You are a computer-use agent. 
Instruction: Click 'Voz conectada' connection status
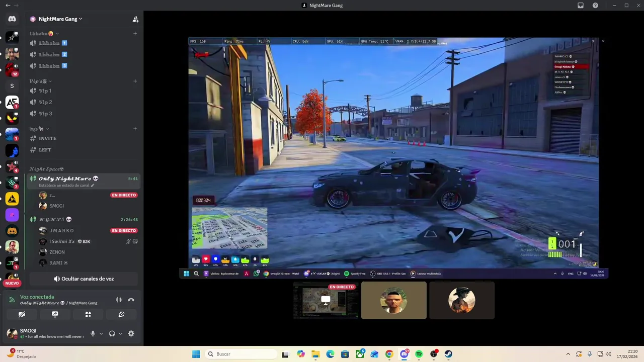(x=37, y=297)
